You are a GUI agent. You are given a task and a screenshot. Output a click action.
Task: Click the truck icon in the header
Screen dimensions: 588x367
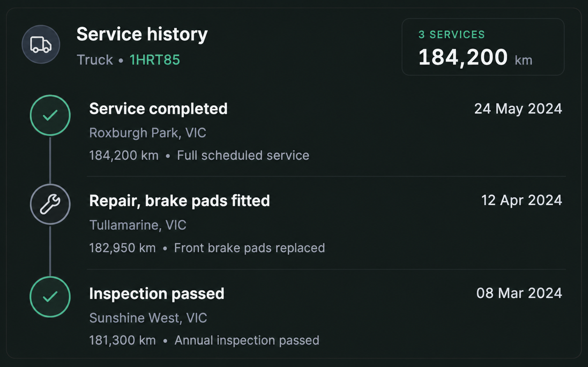tap(41, 44)
